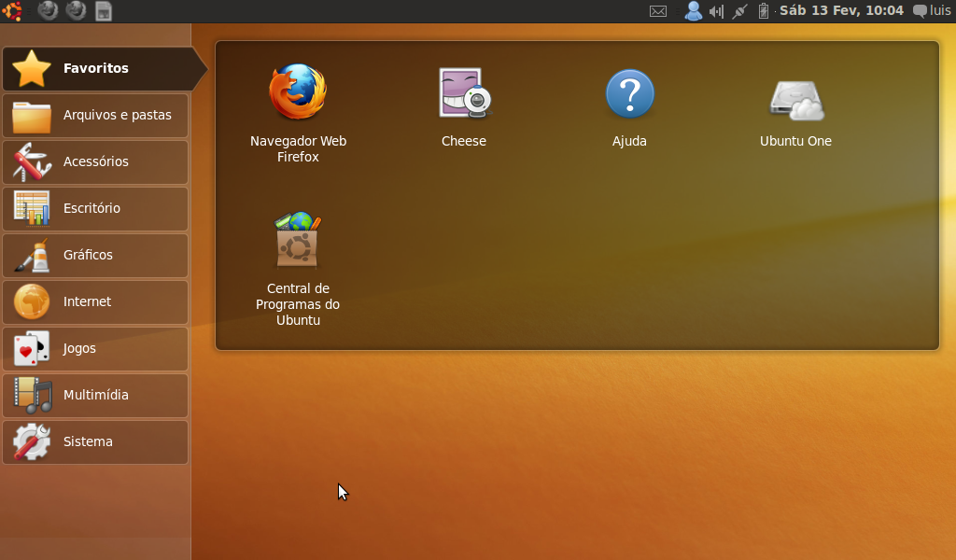The image size is (956, 560).
Task: Show the Escritório applications
Action: coord(95,208)
